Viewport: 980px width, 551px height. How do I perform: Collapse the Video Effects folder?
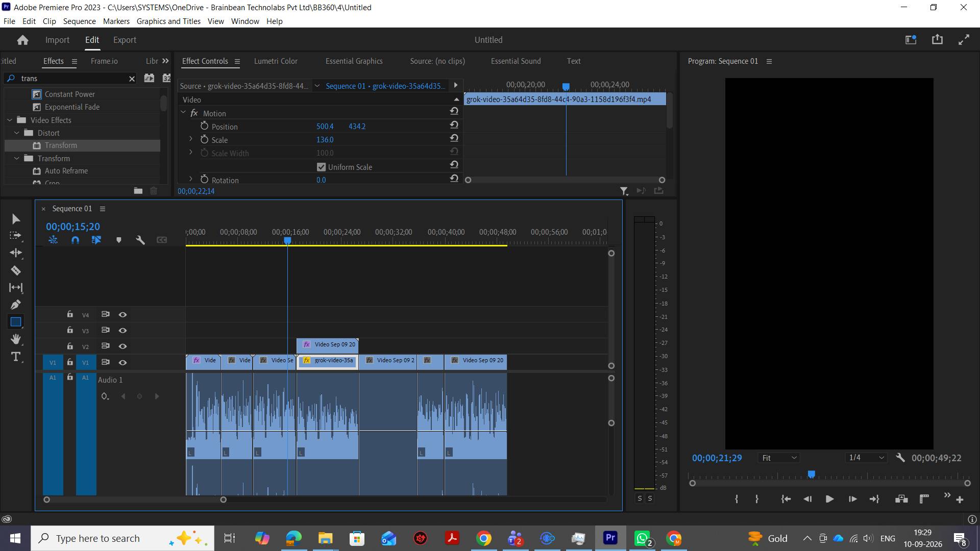point(10,120)
